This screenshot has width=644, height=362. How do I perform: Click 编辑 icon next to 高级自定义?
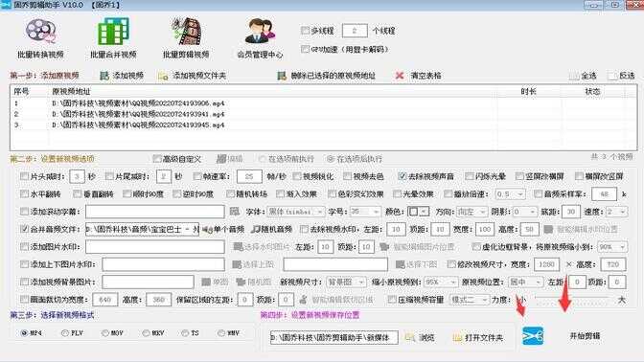[221, 159]
